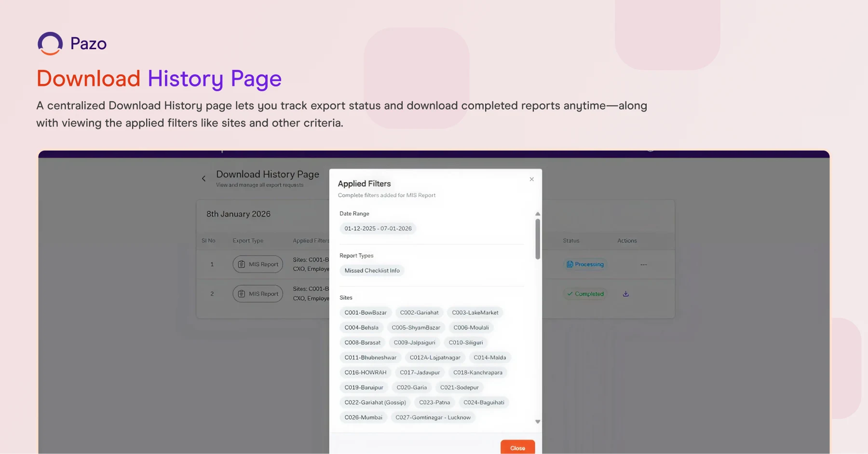
Task: Click the C021-Sodepur site chip
Action: (459, 387)
